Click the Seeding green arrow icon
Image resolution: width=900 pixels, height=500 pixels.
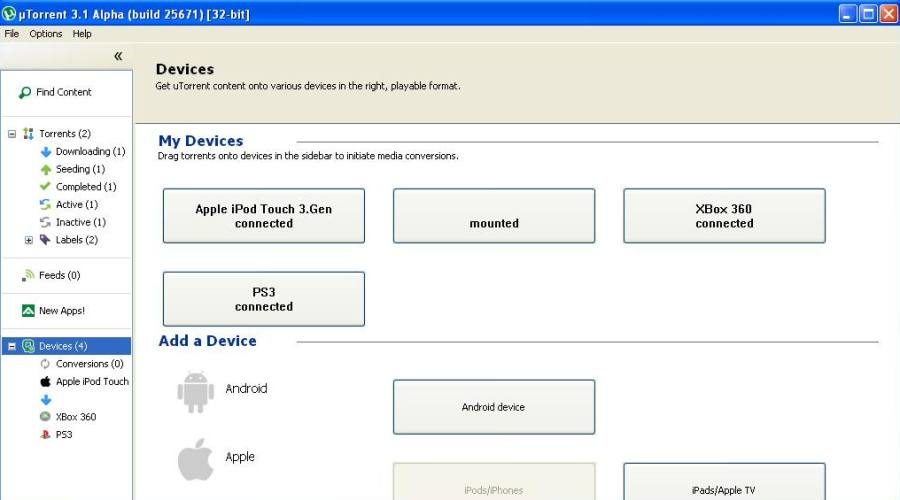[45, 169]
